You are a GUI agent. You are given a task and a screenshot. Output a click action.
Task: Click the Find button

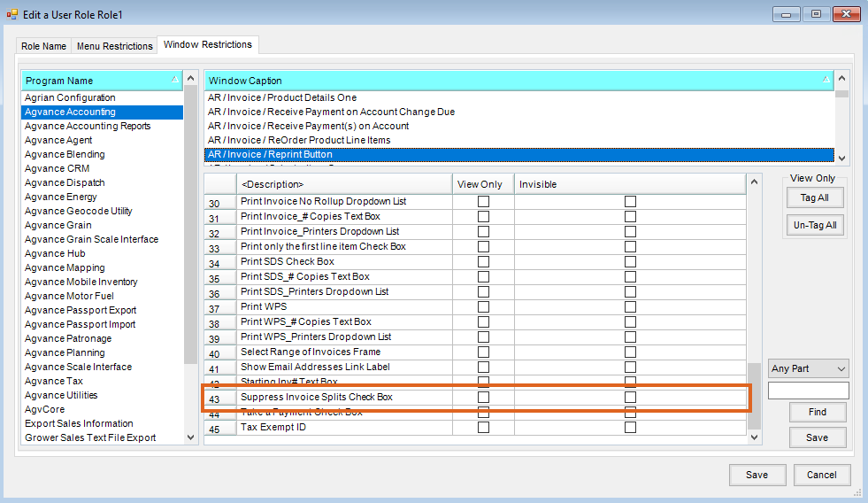click(817, 412)
